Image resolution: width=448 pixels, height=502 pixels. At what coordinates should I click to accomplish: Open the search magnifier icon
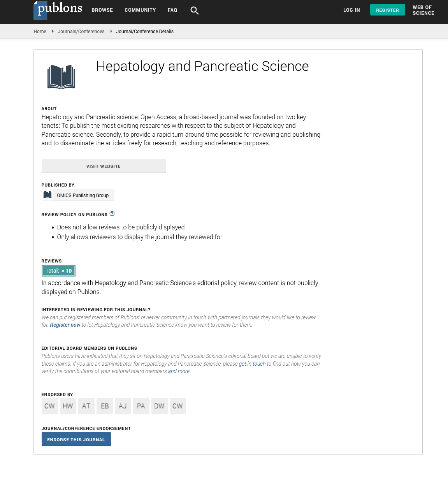(x=194, y=11)
